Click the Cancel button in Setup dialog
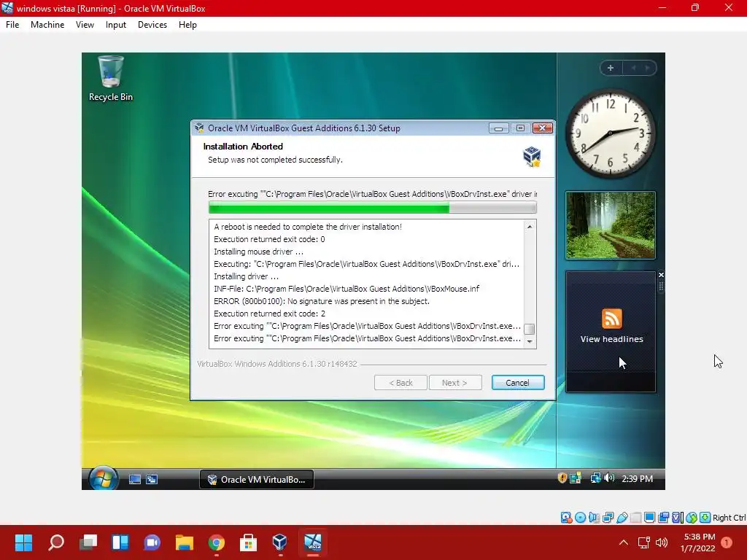The image size is (747, 560). coord(518,382)
